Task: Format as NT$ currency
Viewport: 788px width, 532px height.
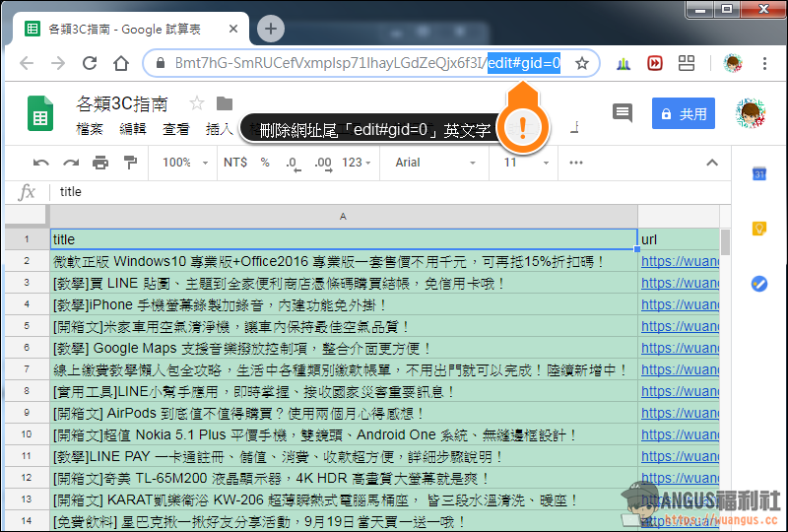Action: point(235,163)
